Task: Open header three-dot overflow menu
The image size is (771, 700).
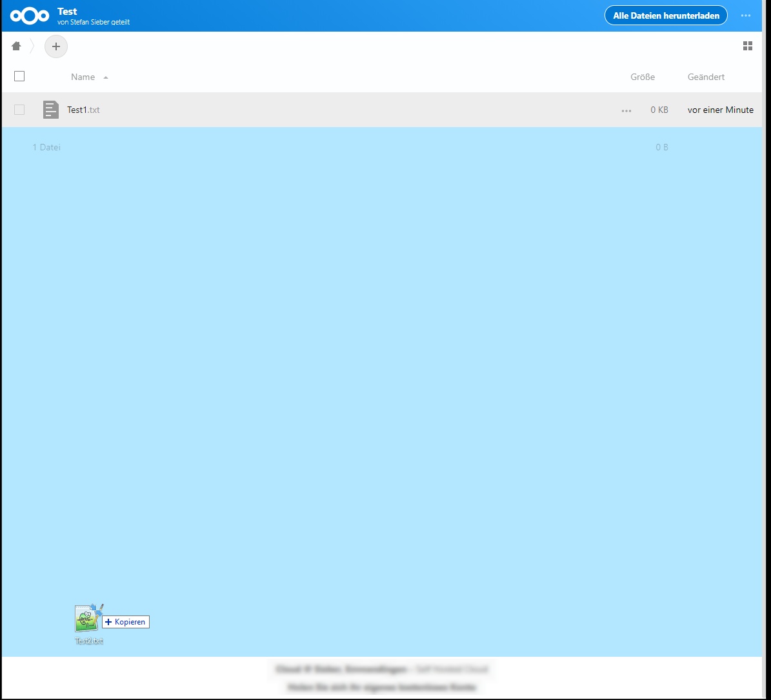Action: point(745,15)
